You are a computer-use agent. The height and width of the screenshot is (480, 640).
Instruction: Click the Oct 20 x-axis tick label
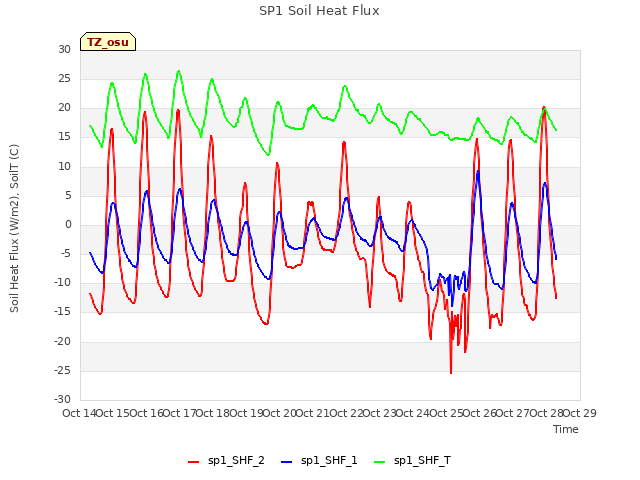pos(280,413)
